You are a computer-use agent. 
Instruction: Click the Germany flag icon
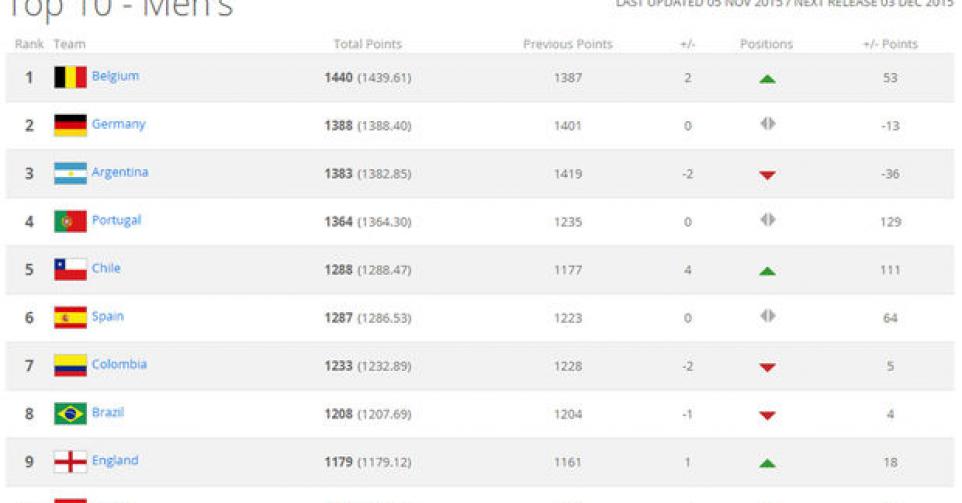pos(70,125)
